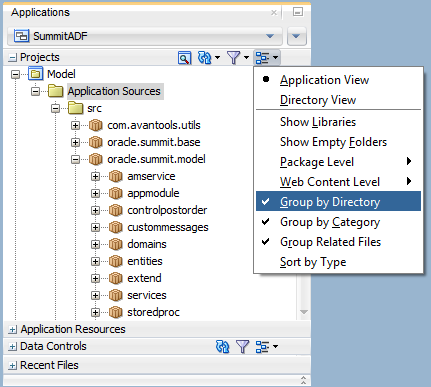This screenshot has height=387, width=431.
Task: Click the Find in Projects search icon
Action: [x=184, y=58]
